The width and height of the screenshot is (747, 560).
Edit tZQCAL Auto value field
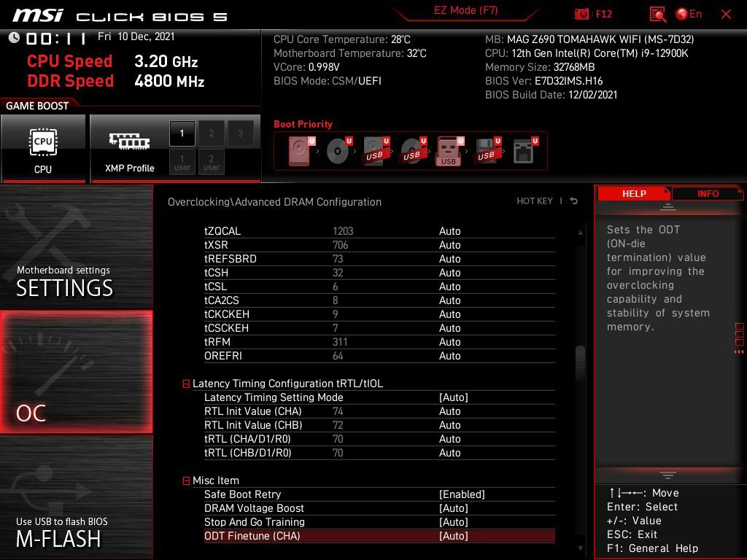point(449,231)
